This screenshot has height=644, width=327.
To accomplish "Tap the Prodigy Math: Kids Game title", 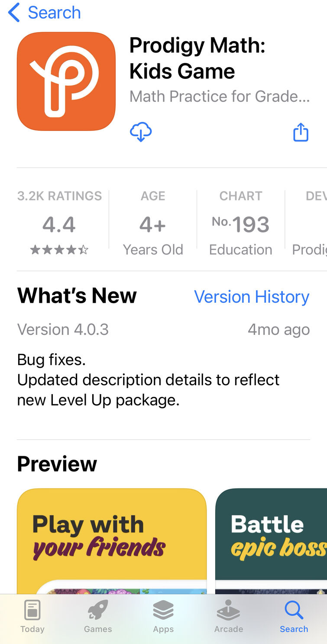I will click(x=197, y=58).
